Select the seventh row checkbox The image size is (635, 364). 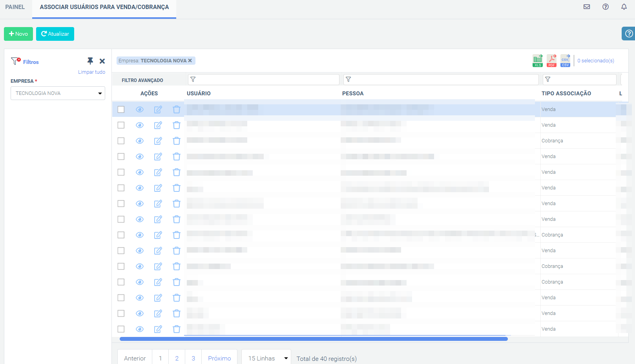[x=121, y=204]
